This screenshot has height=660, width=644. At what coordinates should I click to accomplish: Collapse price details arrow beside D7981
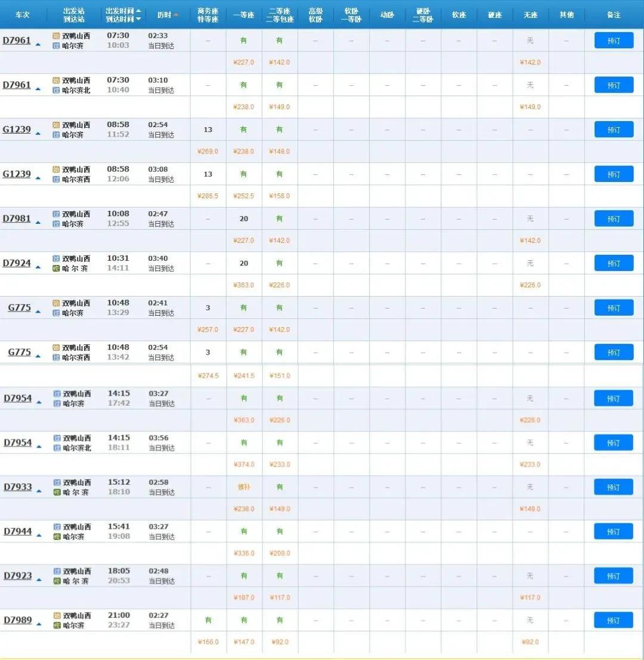point(38,222)
